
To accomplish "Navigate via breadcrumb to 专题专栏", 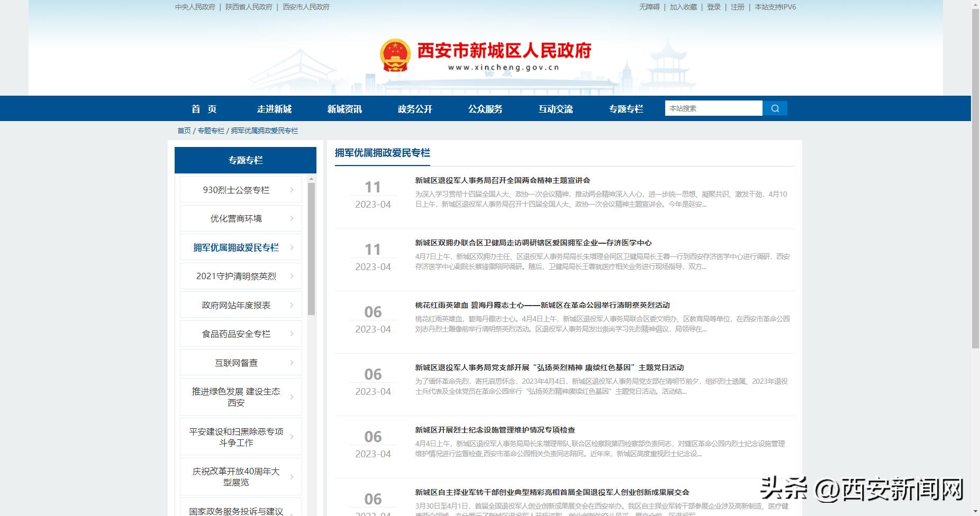I will (211, 130).
